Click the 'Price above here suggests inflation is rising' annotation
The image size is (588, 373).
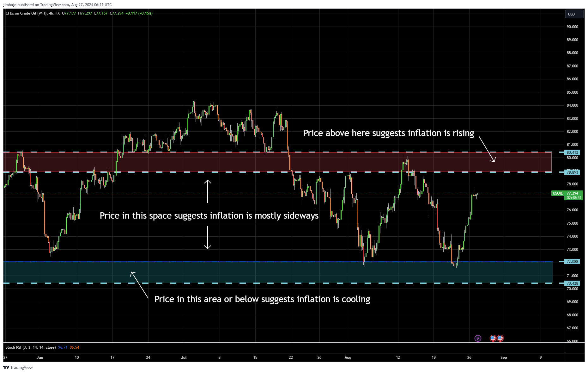click(389, 133)
